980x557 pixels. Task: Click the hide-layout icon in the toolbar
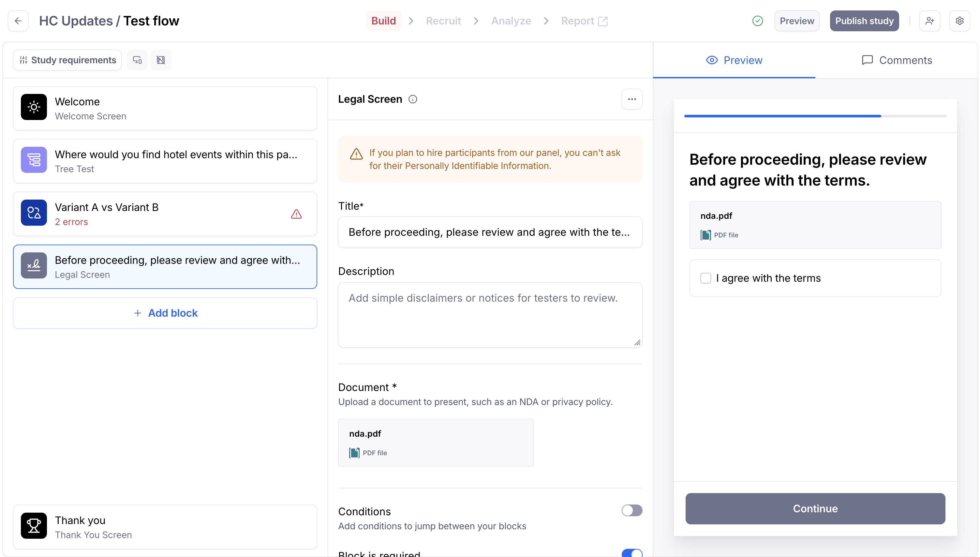pyautogui.click(x=161, y=60)
